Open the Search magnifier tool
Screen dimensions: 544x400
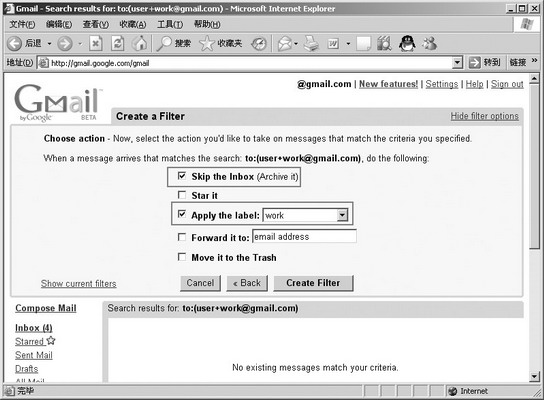click(164, 43)
